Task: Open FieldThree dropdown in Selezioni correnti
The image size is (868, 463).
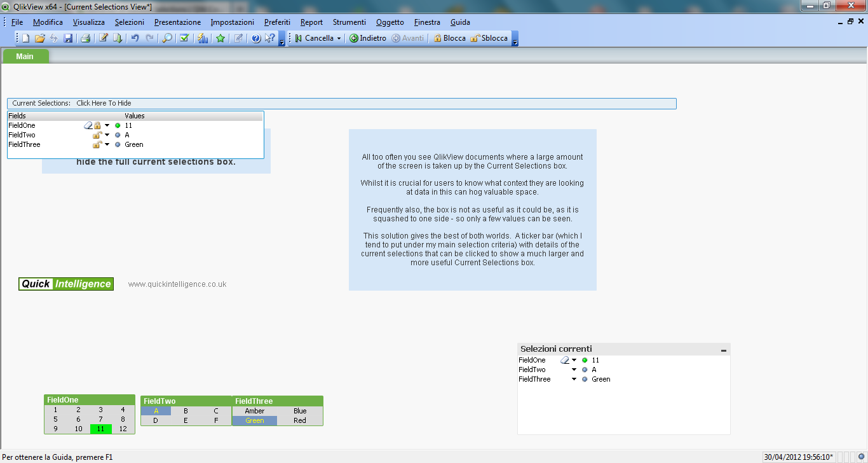Action: [x=574, y=379]
